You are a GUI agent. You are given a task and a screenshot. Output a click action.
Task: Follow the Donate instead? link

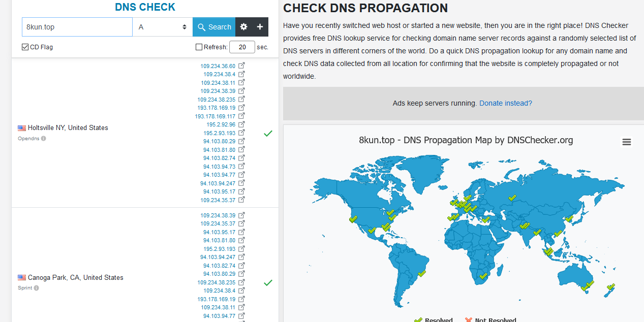pyautogui.click(x=506, y=103)
